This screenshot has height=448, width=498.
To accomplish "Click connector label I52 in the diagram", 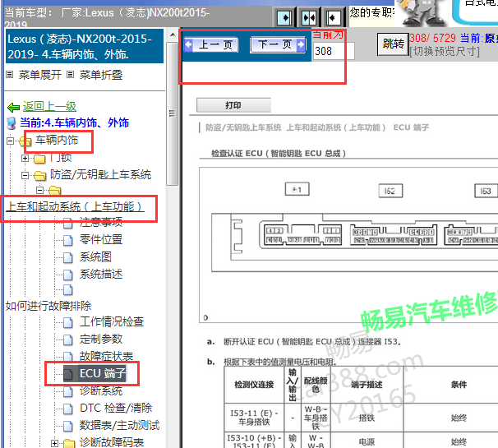I will [x=390, y=191].
